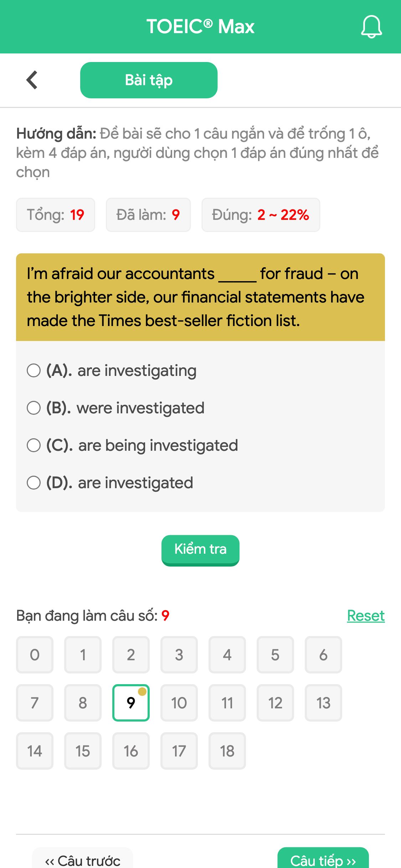Open question number 5
This screenshot has width=401, height=868.
(x=275, y=655)
